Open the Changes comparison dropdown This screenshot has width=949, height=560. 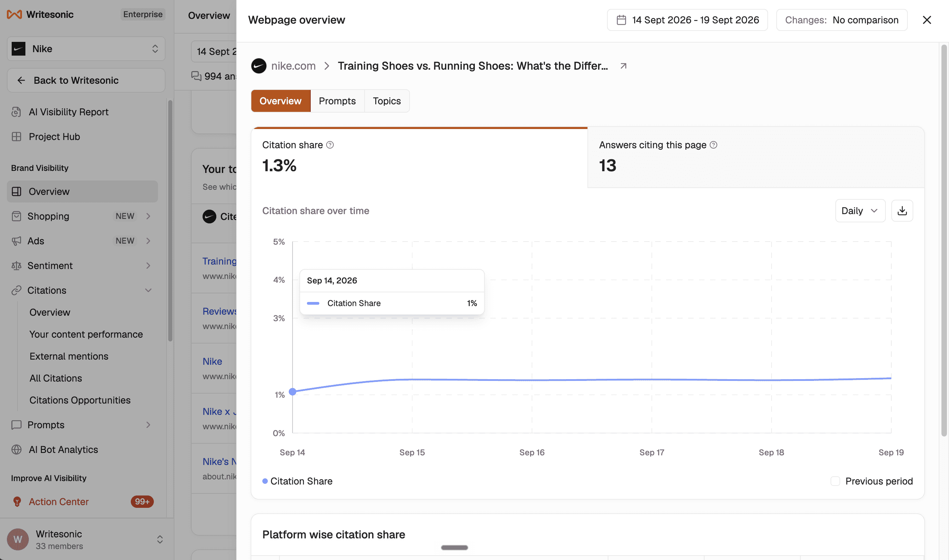(842, 20)
